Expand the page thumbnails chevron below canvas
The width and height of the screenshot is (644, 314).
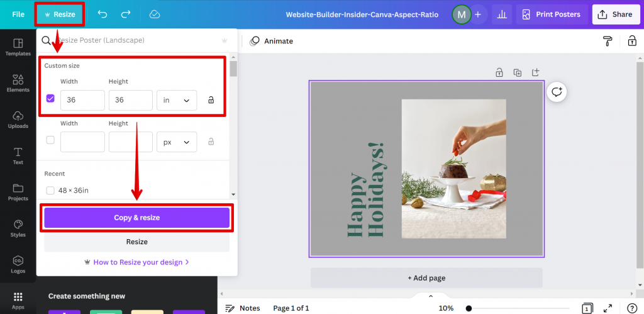(x=430, y=296)
